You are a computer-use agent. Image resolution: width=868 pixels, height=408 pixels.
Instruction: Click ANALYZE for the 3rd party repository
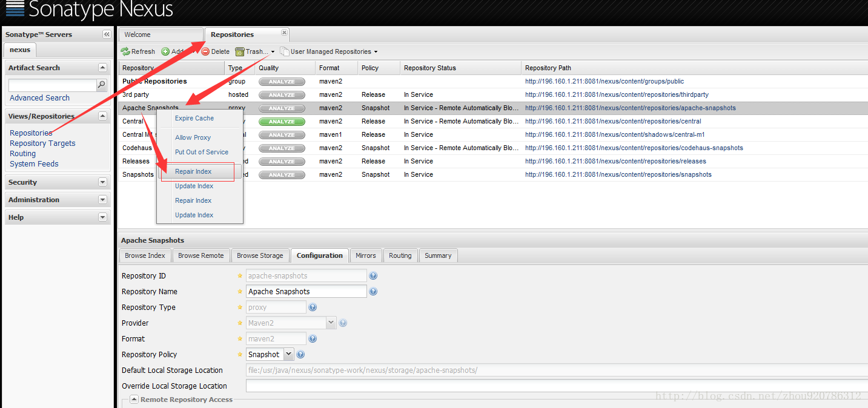click(282, 95)
